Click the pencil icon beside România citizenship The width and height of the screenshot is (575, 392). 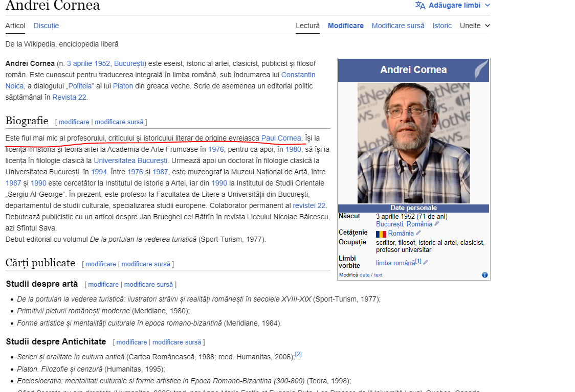coord(418,233)
